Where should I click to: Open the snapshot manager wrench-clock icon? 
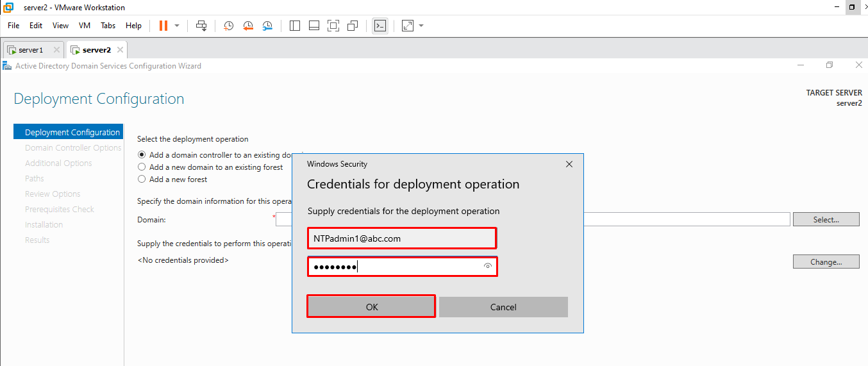267,26
